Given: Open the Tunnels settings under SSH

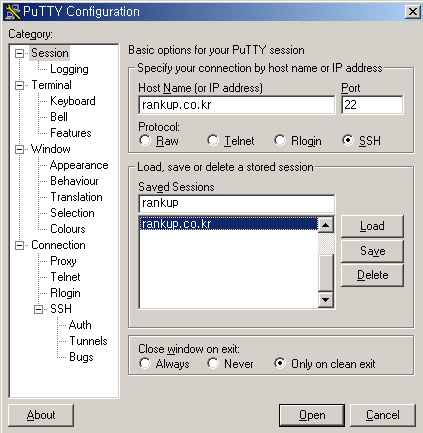Looking at the screenshot, I should click(88, 341).
